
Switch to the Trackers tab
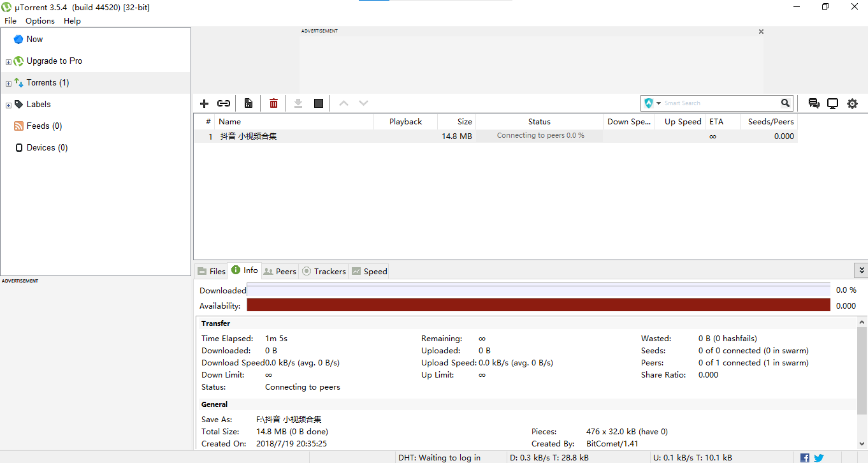coord(324,271)
